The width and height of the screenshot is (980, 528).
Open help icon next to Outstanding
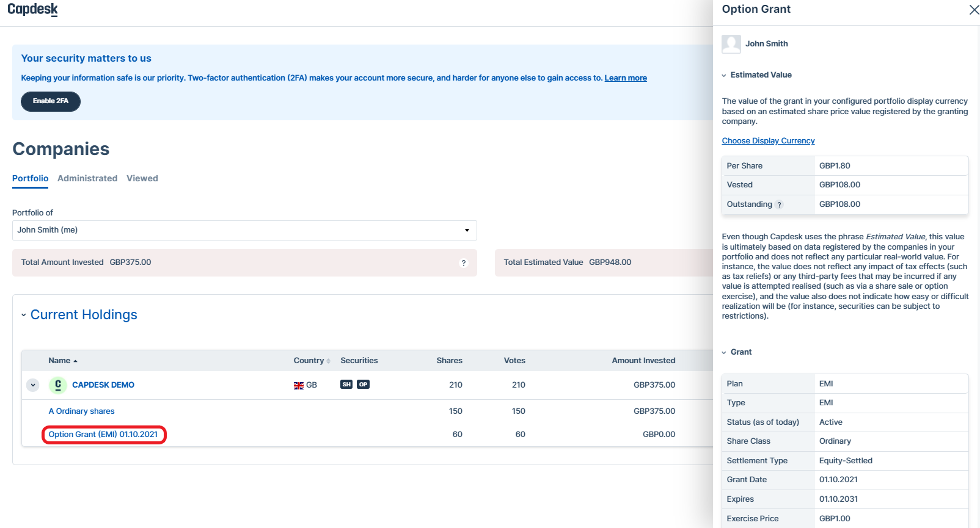[779, 204]
